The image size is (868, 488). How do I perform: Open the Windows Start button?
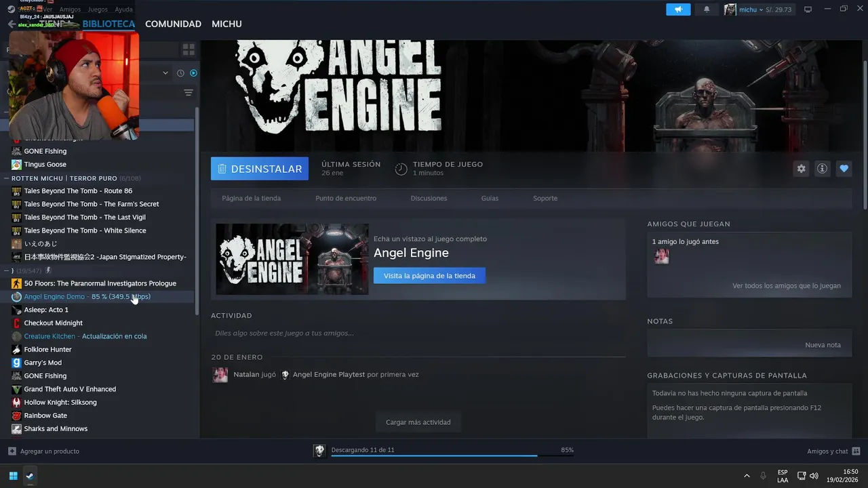pyautogui.click(x=13, y=476)
